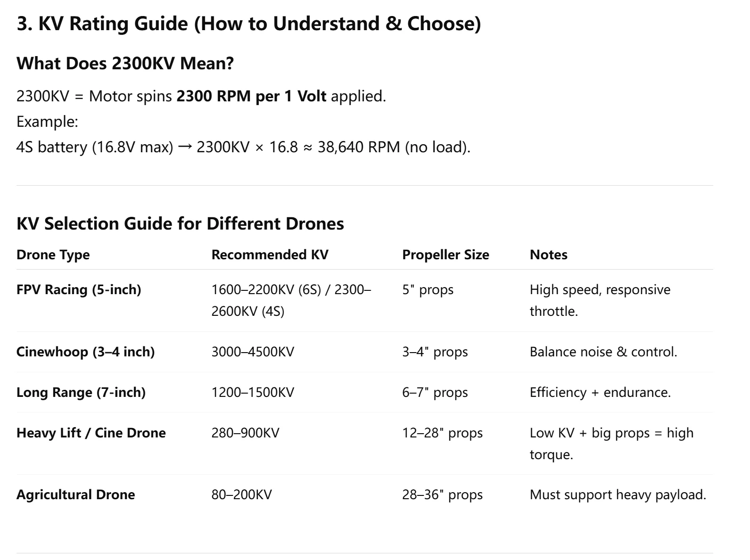The height and width of the screenshot is (560, 750).
Task: Select the "FPV Racing (5-inch)" row label
Action: (79, 289)
